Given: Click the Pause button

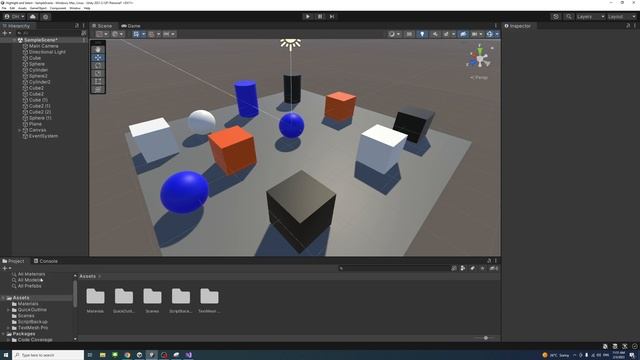Looking at the screenshot, I should point(320,17).
